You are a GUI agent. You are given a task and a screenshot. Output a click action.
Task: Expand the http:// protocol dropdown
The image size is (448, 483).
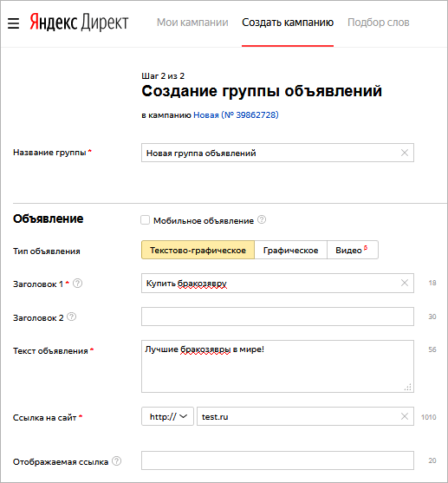click(x=167, y=416)
